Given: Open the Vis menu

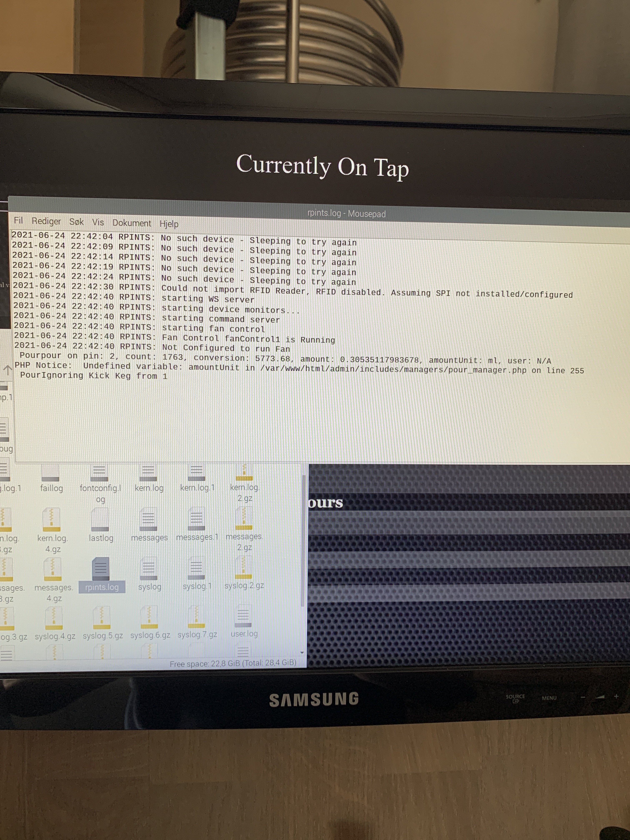Looking at the screenshot, I should 98,222.
